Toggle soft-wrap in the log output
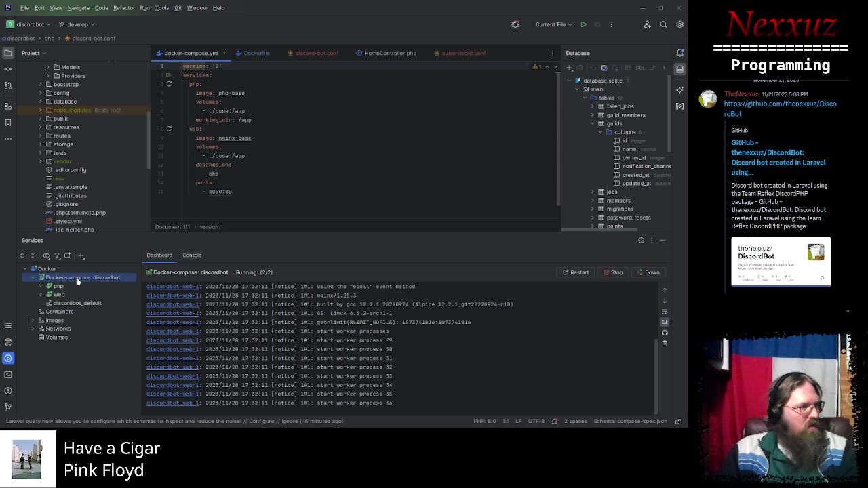Image resolution: width=868 pixels, height=488 pixels. (665, 311)
